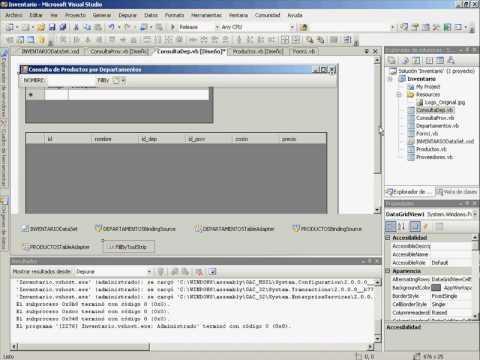The image size is (480, 360).
Task: Toggle Alphabetical sort in Properties window
Action: 402,226
